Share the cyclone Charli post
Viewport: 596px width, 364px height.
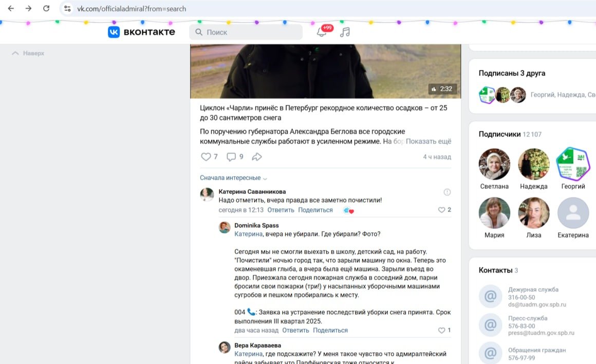tap(257, 157)
